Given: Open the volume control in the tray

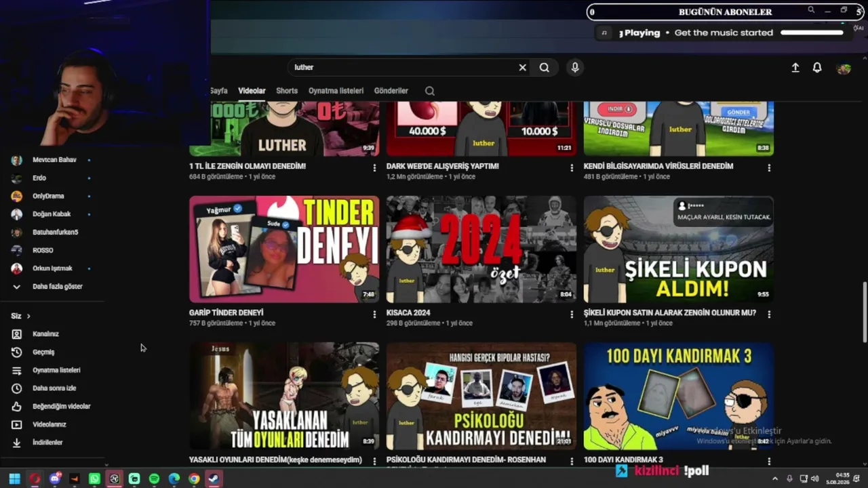Looking at the screenshot, I should click(814, 479).
